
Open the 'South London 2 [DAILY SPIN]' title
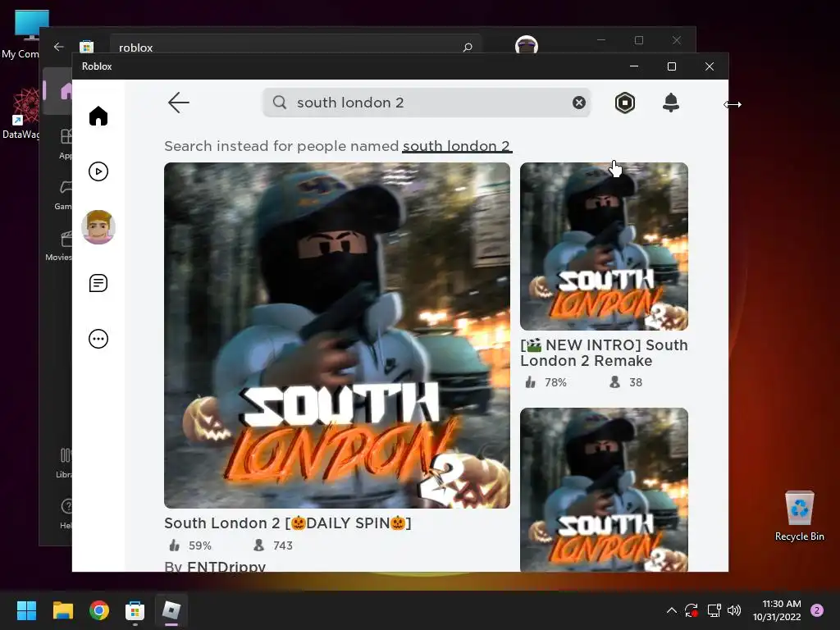coord(288,523)
